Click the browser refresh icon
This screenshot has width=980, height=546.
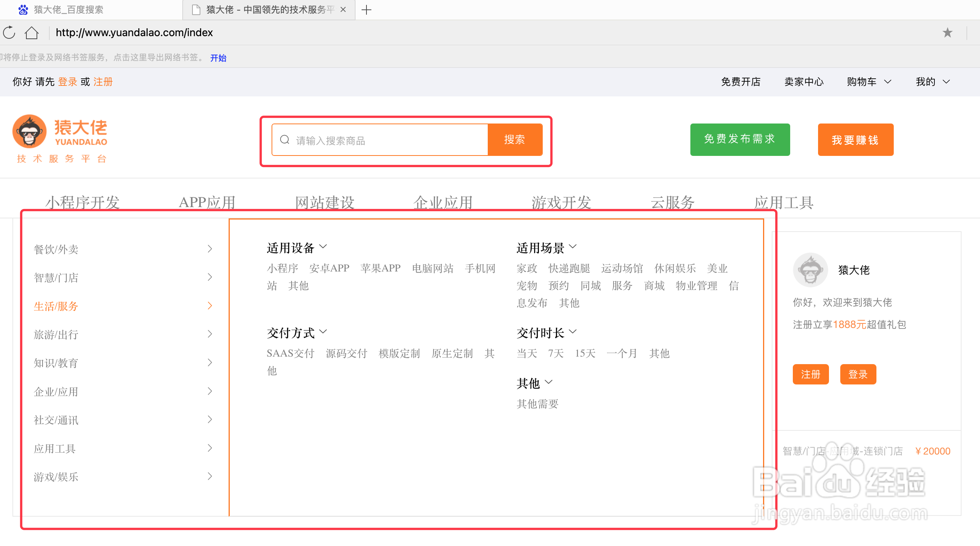(8, 33)
